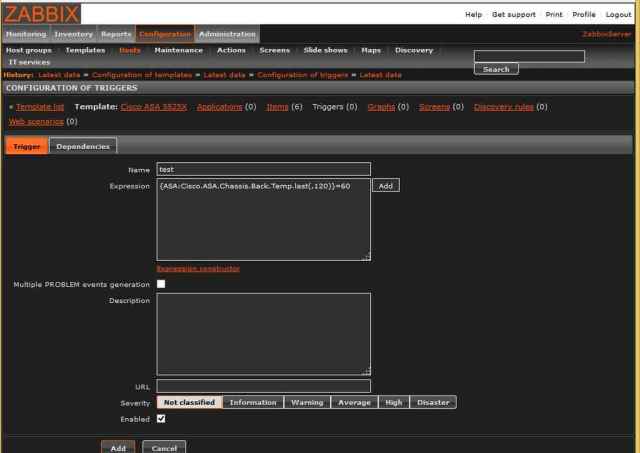The height and width of the screenshot is (453, 640).
Task: Open the Items link
Action: tap(278, 107)
